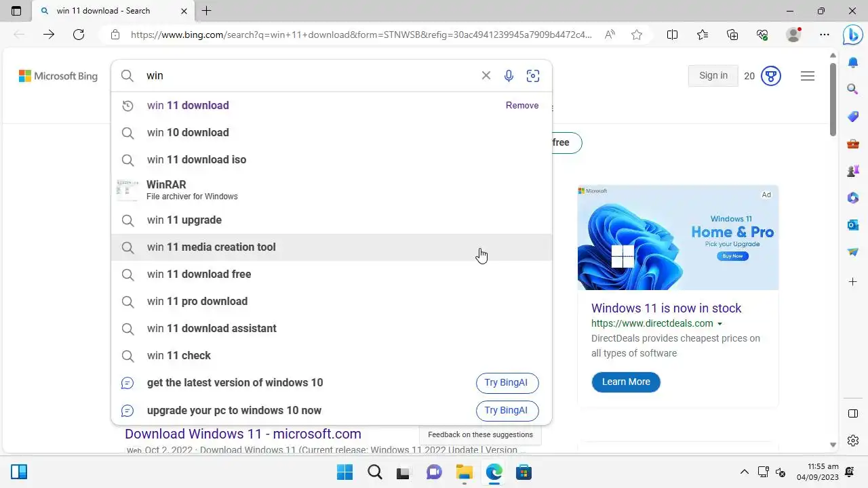The image size is (868, 488).
Task: Select suggestion win 11 pro download
Action: (332, 301)
